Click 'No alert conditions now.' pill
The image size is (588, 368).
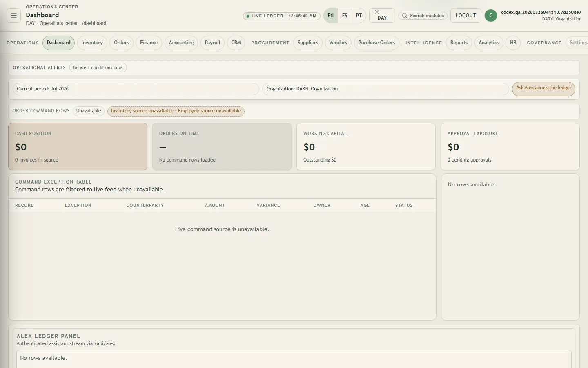pyautogui.click(x=98, y=67)
